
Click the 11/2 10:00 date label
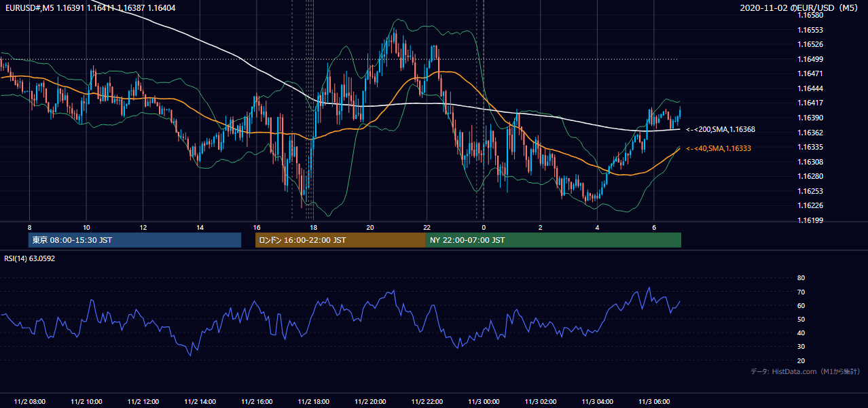(x=86, y=402)
